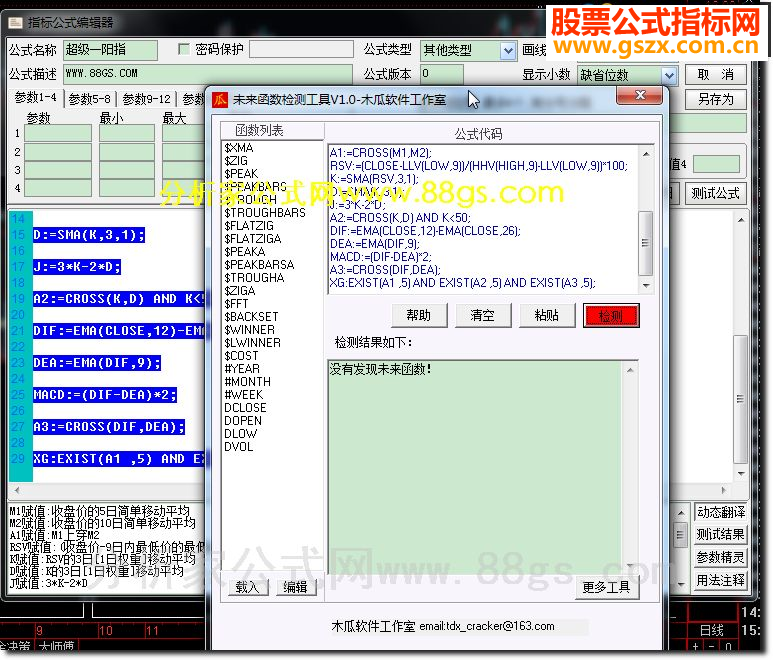Click the 另存为 save-as button

coord(716,100)
